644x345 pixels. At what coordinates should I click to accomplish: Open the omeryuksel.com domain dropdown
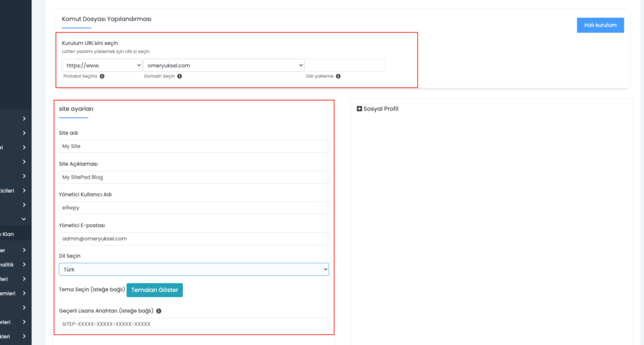pos(223,65)
